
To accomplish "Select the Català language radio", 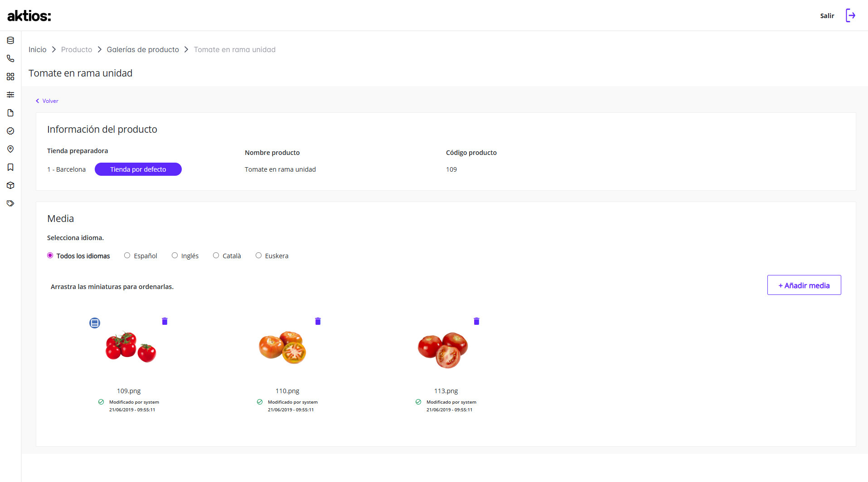I will click(216, 255).
